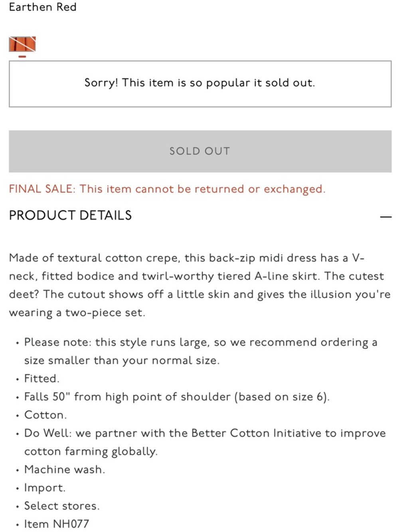Click the "Import." bullet item
Image resolution: width=399 pixels, height=532 pixels.
pos(45,488)
